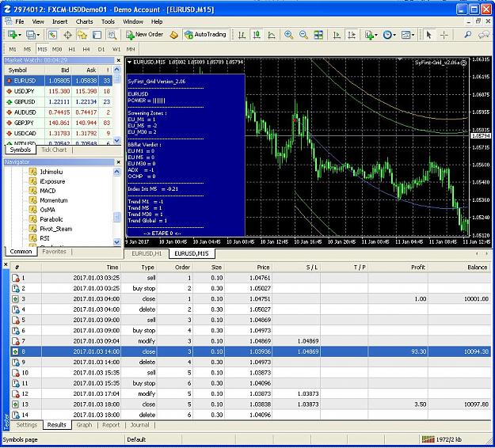Image resolution: width=495 pixels, height=448 pixels.
Task: Toggle the chart auto scroll icon
Action: click(x=337, y=35)
